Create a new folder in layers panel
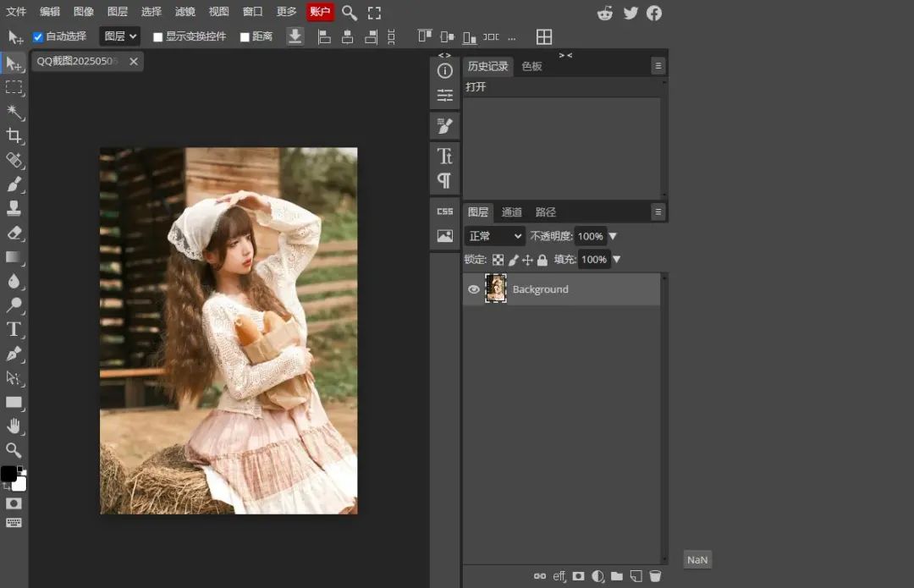Image resolution: width=914 pixels, height=588 pixels. click(x=617, y=576)
